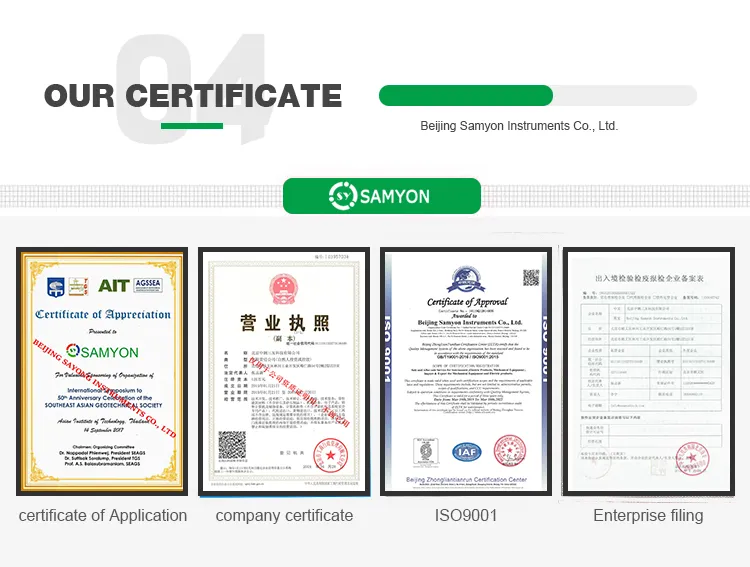Open the Enterprise filing document image
This screenshot has height=567, width=750.
click(649, 371)
